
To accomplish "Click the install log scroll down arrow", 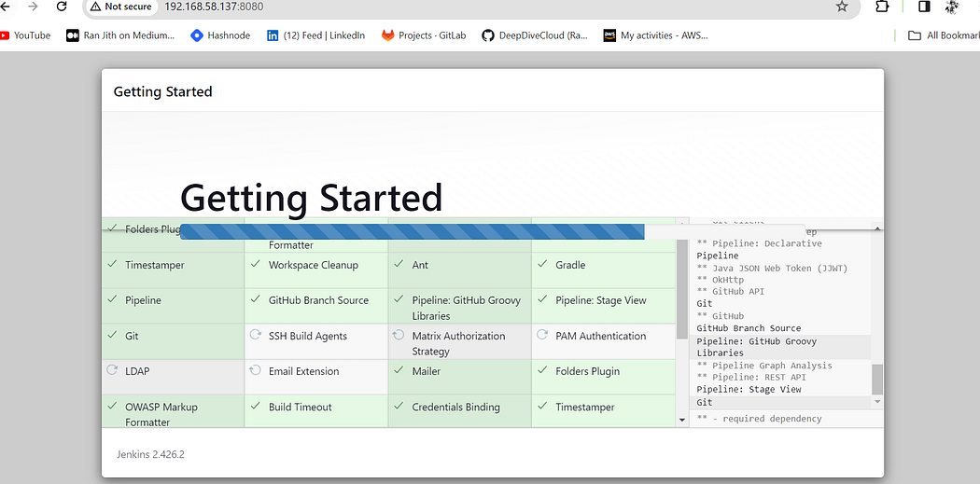I will pyautogui.click(x=877, y=402).
